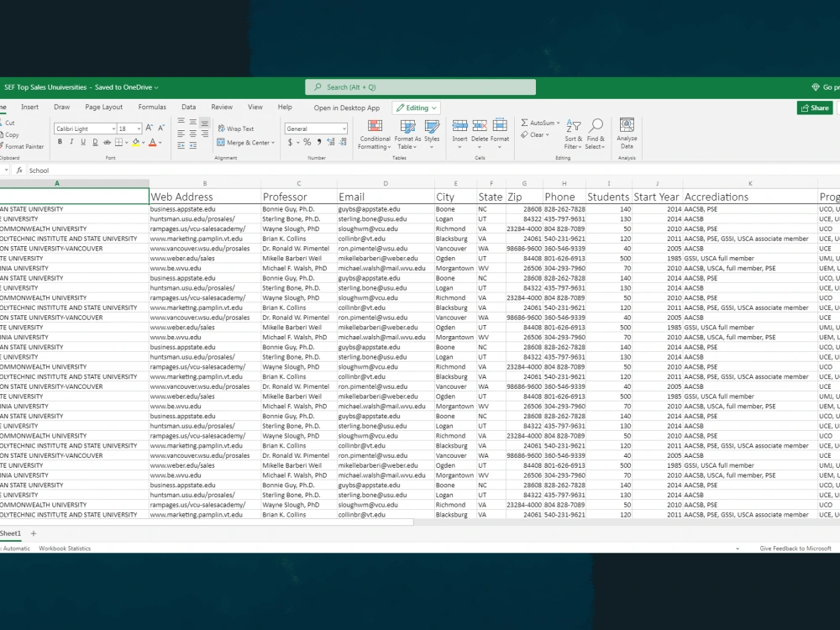
Task: Open the Font Color dropdown arrow
Action: click(160, 143)
